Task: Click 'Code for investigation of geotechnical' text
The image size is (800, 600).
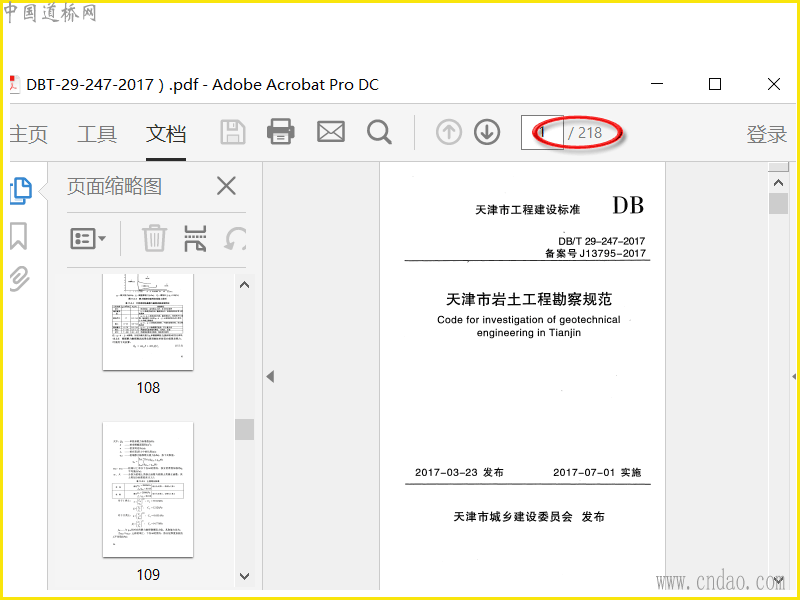Action: pyautogui.click(x=529, y=320)
